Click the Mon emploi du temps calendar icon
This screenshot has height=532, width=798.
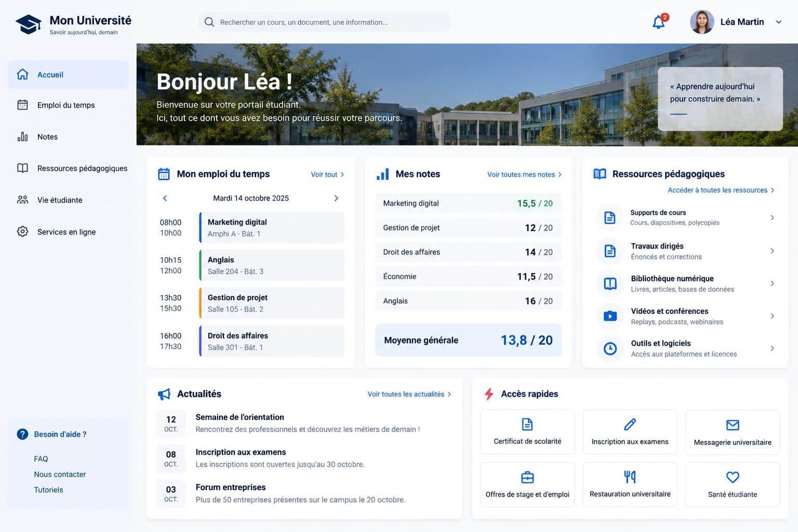[x=164, y=174]
